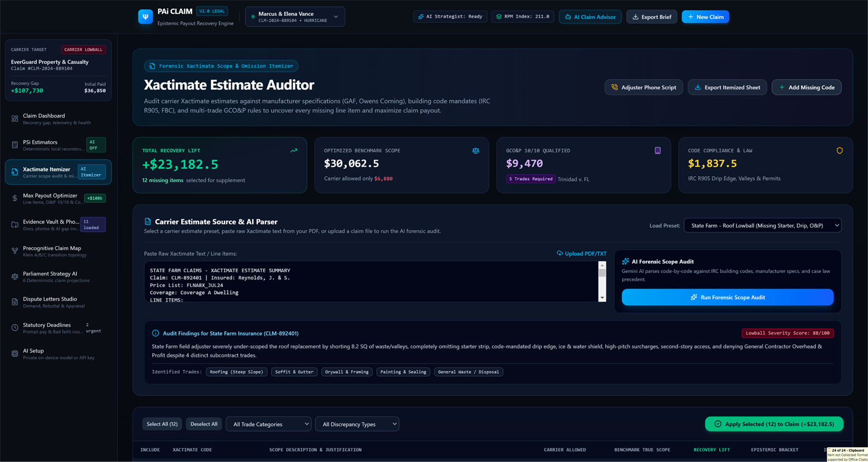Click the PSi Estimators sidebar icon
The image size is (868, 462).
coord(15,145)
